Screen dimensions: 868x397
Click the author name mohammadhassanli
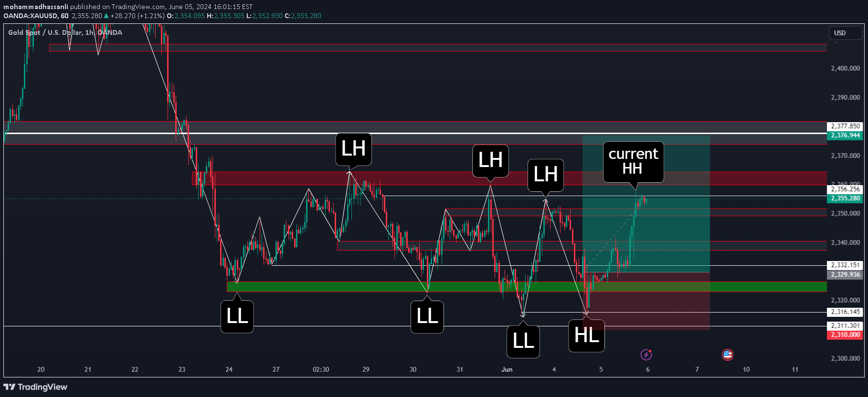point(36,7)
